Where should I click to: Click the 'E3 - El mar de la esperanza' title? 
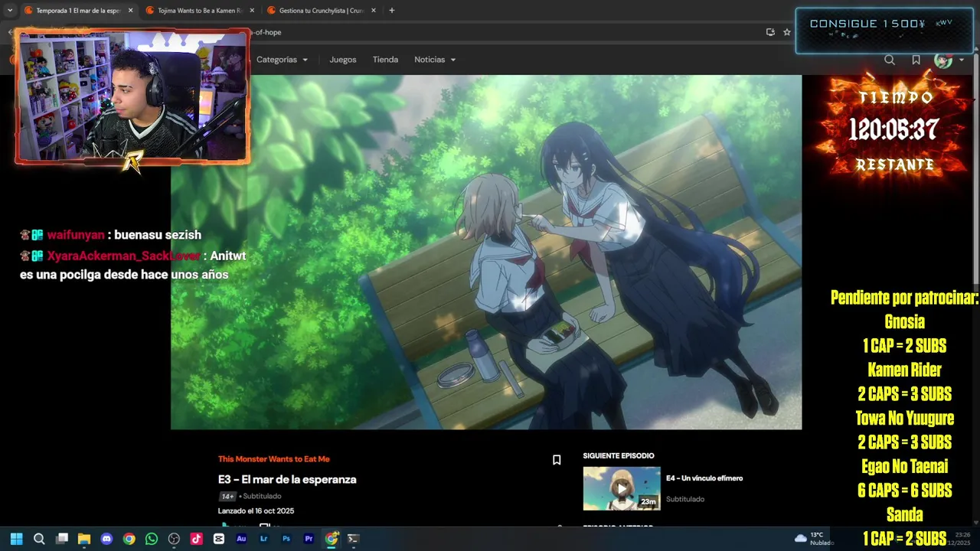point(287,479)
